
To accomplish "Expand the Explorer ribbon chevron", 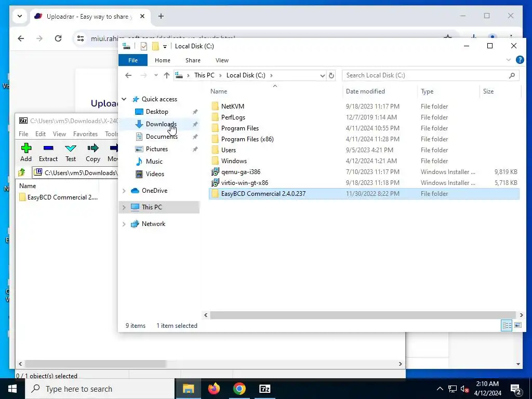I will tap(508, 60).
